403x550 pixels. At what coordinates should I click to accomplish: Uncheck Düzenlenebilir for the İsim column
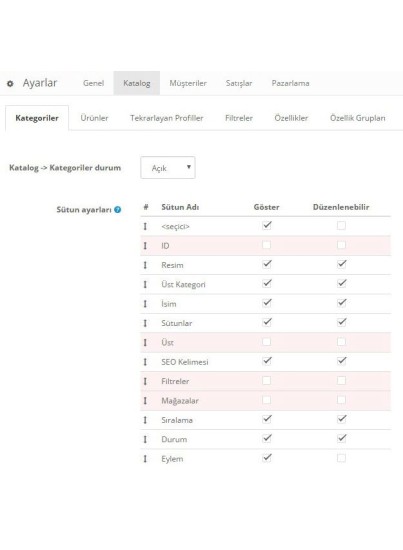[x=341, y=303]
